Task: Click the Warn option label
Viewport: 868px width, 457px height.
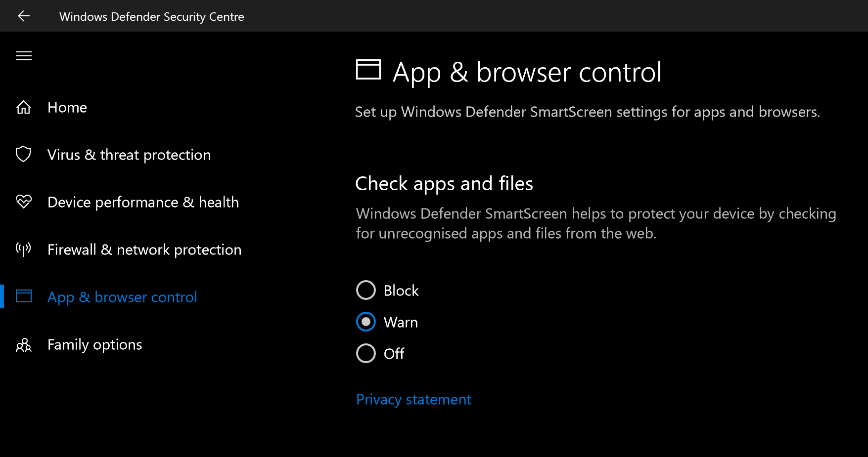Action: pyautogui.click(x=401, y=322)
